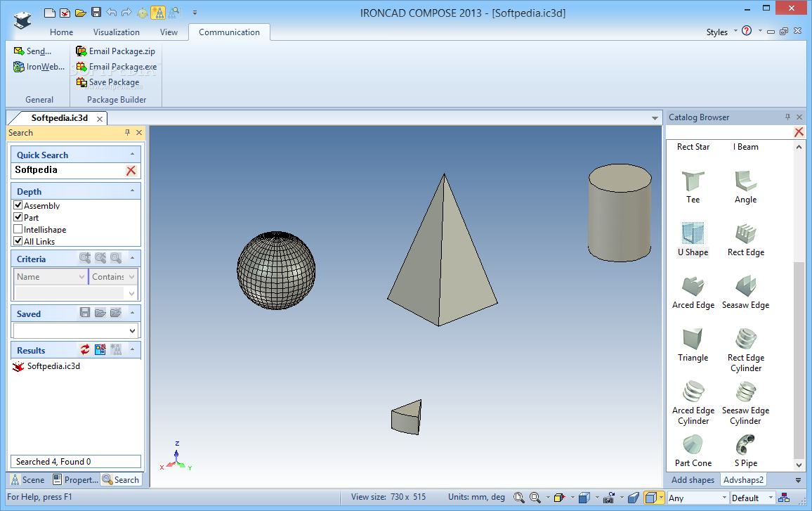Uncheck the Part depth checkbox
The width and height of the screenshot is (812, 511).
(x=18, y=217)
